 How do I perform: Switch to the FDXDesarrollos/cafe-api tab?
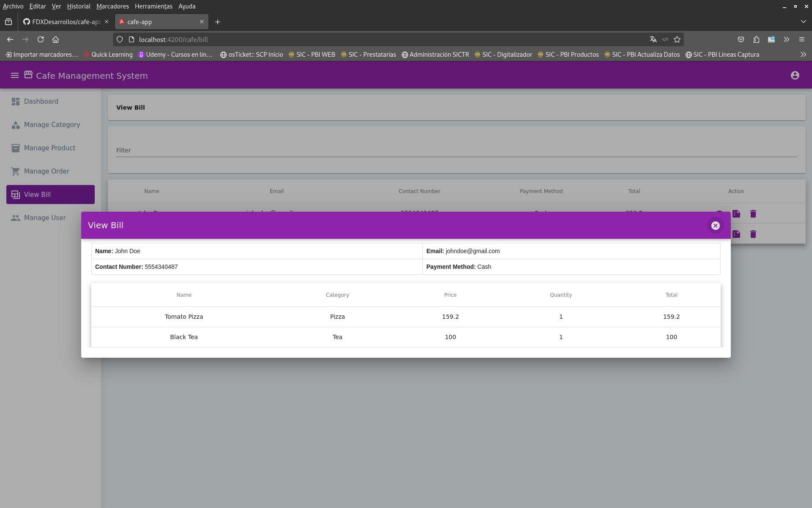66,22
